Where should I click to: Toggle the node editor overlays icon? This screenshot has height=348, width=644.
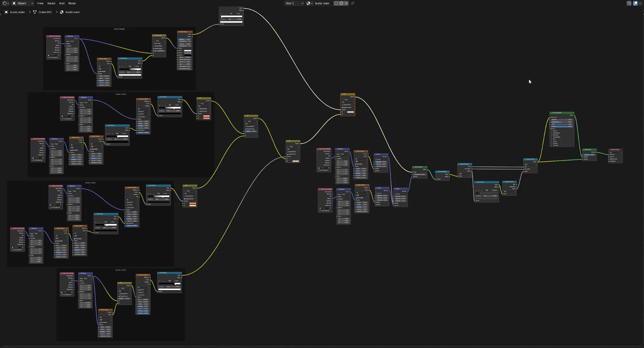click(635, 3)
